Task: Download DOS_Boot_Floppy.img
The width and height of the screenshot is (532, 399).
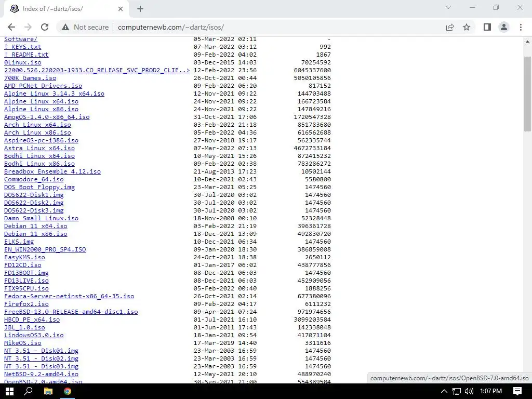Action: click(x=39, y=187)
